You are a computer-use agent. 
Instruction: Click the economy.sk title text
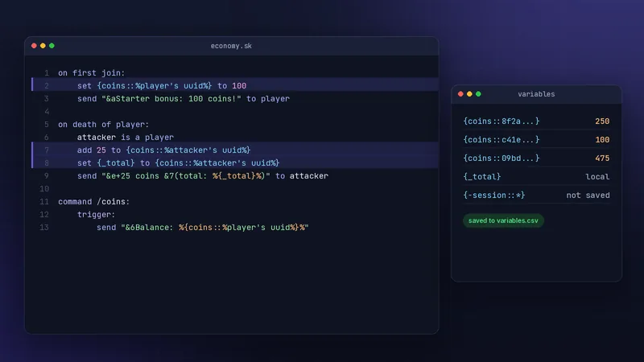click(231, 46)
